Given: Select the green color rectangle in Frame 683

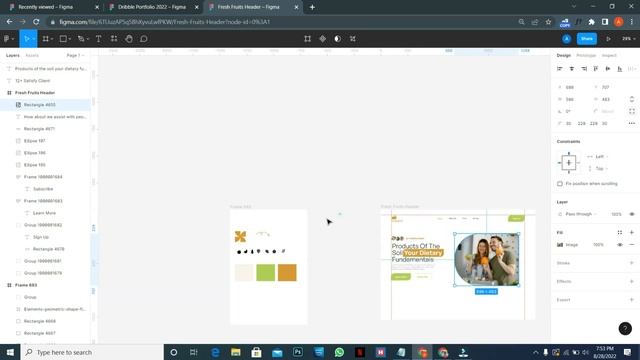Looking at the screenshot, I should pyautogui.click(x=266, y=272).
